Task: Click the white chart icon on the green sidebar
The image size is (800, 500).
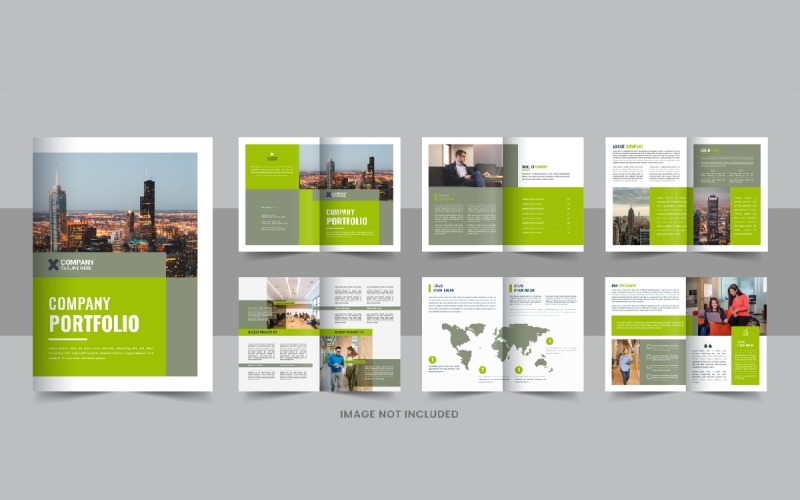Action: 745,333
